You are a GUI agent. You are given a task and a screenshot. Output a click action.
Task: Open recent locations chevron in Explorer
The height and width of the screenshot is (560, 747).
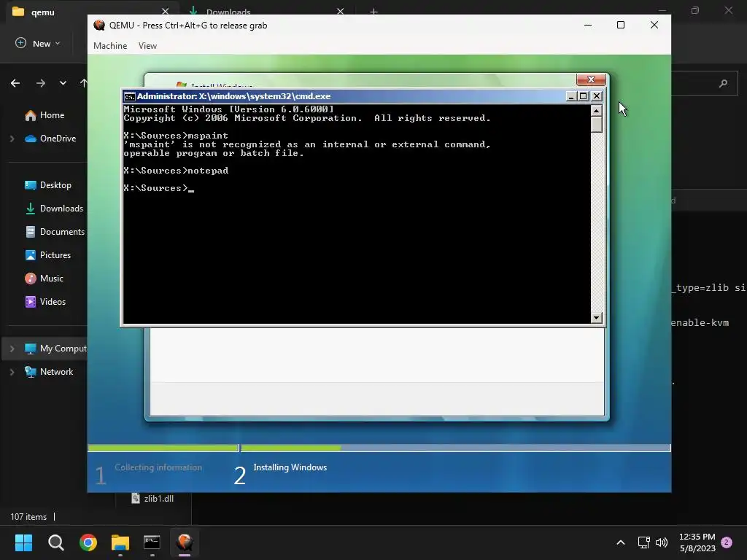tap(63, 83)
